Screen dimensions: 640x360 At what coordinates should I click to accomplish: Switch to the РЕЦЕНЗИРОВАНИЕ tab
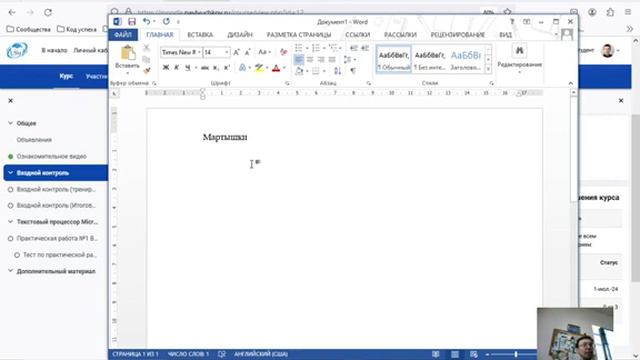tap(458, 35)
